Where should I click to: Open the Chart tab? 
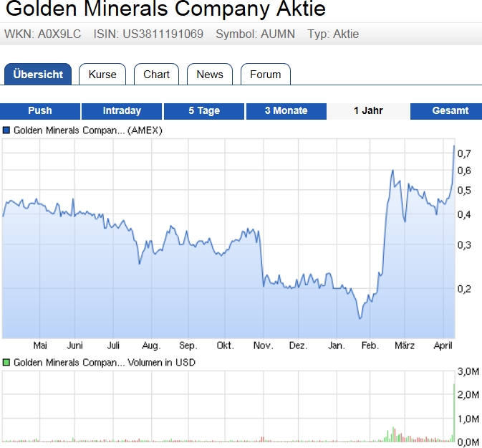coord(156,75)
